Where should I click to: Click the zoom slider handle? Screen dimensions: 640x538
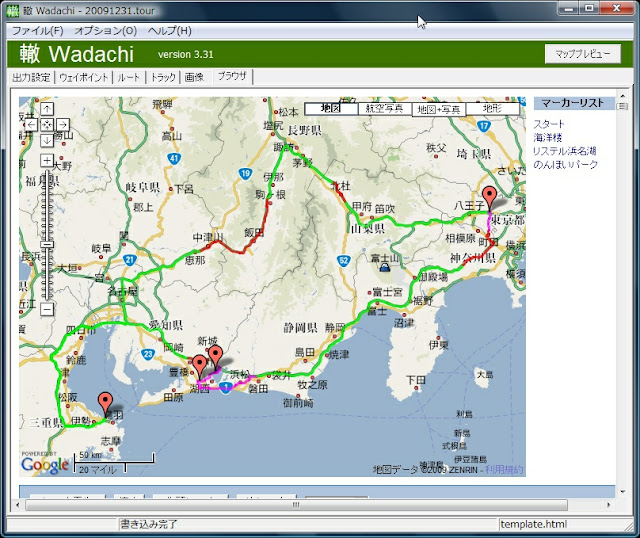[47, 245]
